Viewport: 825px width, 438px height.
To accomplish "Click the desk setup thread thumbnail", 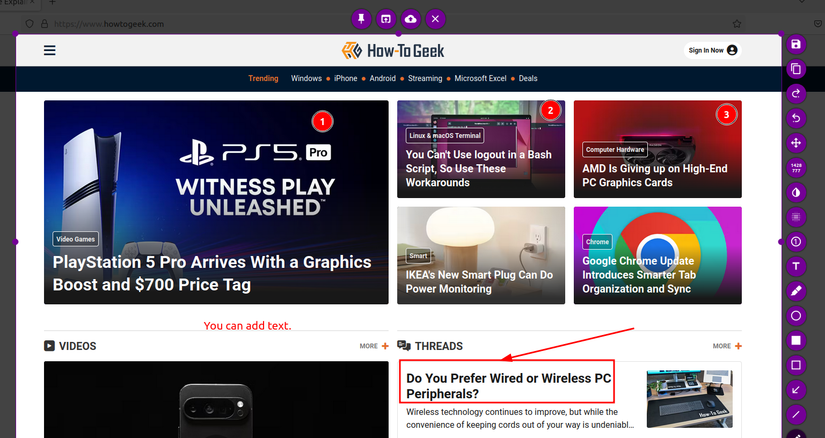I will pos(689,399).
